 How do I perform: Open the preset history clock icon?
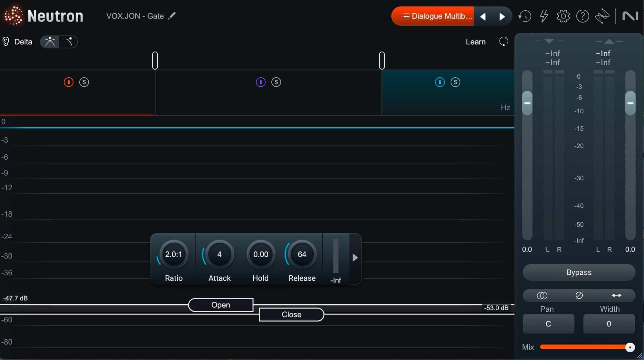(525, 16)
